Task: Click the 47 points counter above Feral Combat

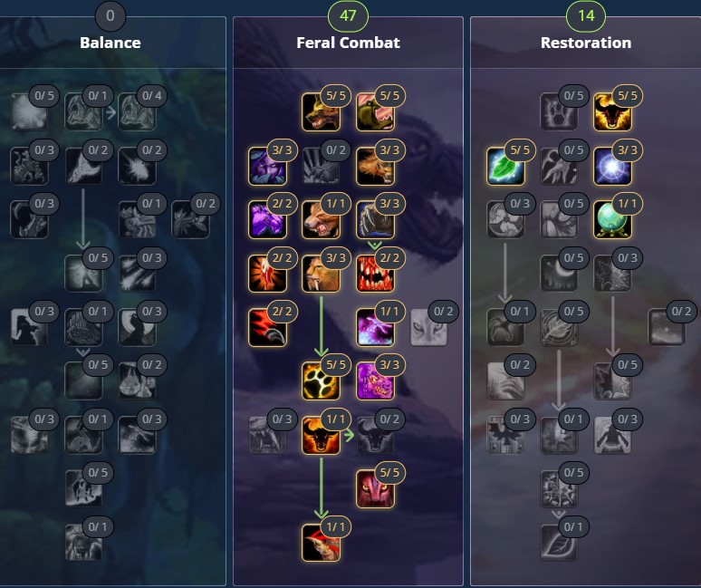Action: coord(348,16)
